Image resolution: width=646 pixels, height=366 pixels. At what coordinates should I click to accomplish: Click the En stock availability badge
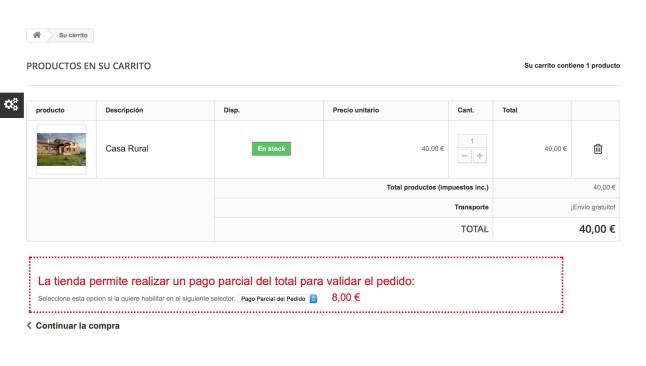pyautogui.click(x=272, y=149)
